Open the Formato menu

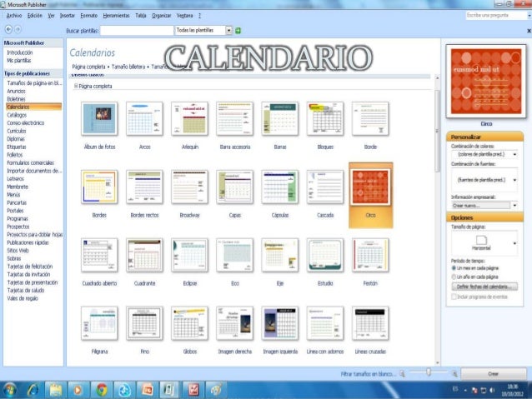[x=89, y=16]
